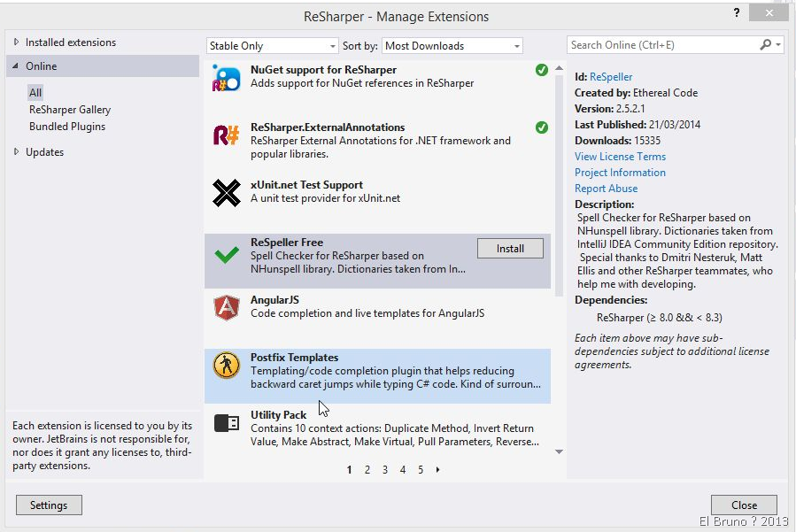Viewport: 796px width, 532px height.
Task: Click the installed checkmark beside NuGet support
Action: 542,70
